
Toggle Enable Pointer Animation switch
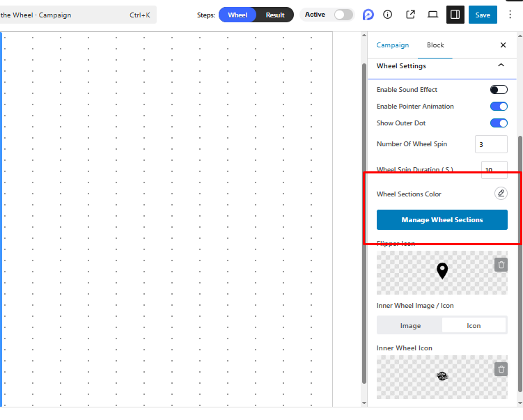point(499,107)
